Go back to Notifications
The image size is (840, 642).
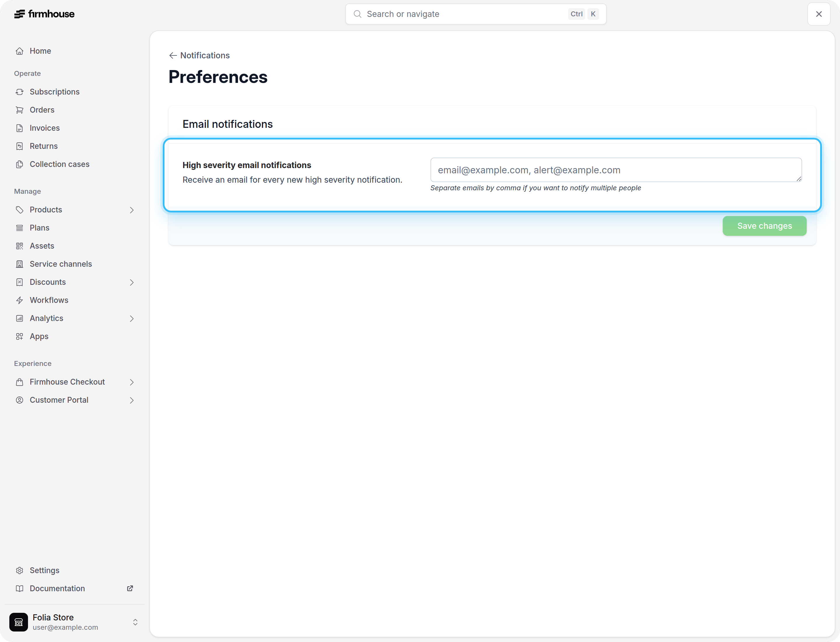coord(199,55)
